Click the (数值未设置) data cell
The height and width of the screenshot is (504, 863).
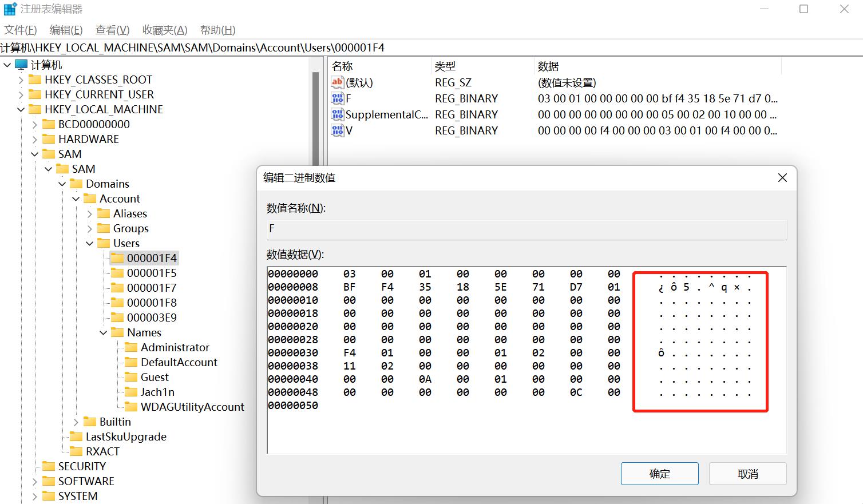[567, 83]
